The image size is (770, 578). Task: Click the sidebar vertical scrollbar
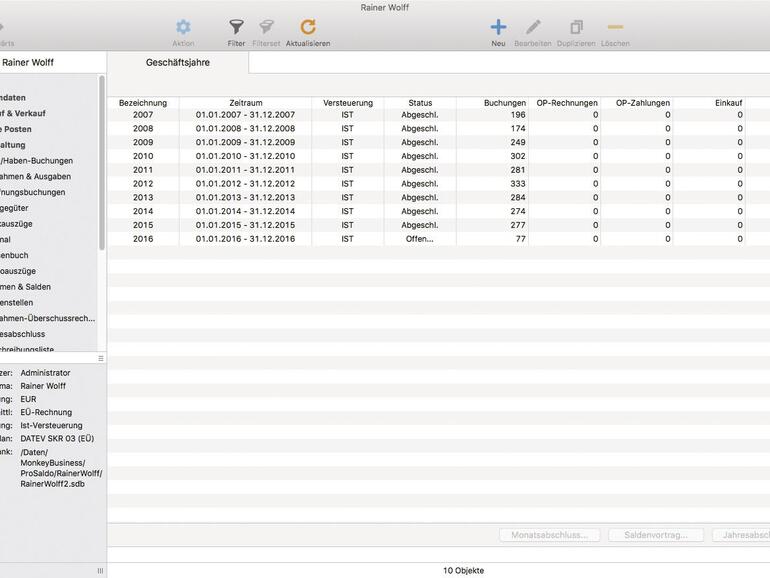[101, 160]
